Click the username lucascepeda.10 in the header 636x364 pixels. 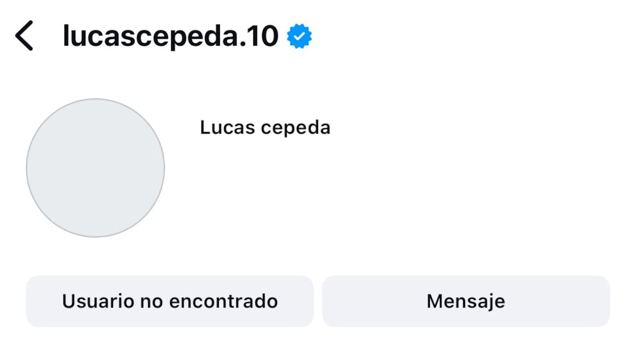(170, 35)
